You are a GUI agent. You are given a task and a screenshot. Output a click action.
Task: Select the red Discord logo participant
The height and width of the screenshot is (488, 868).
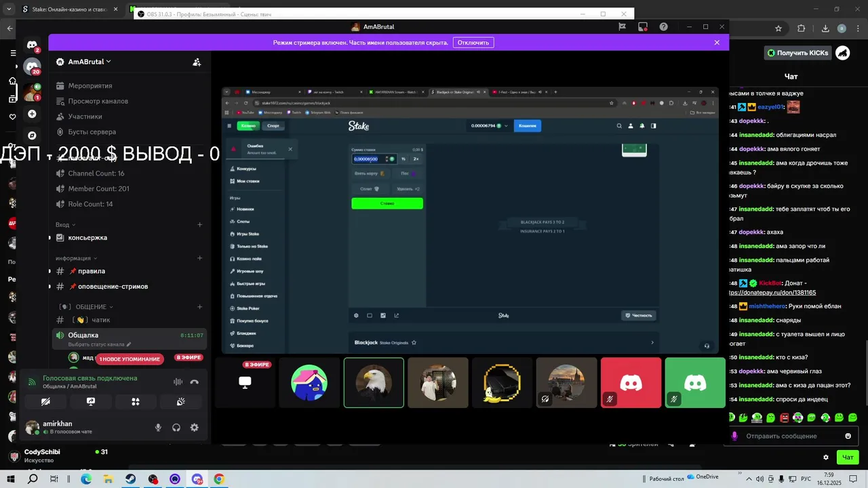(631, 383)
